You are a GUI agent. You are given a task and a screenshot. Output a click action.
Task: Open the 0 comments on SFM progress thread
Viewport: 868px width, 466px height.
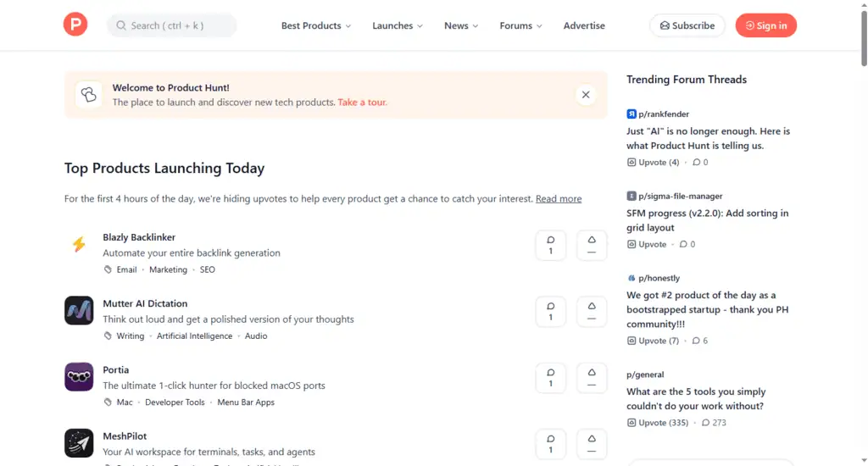[687, 244]
